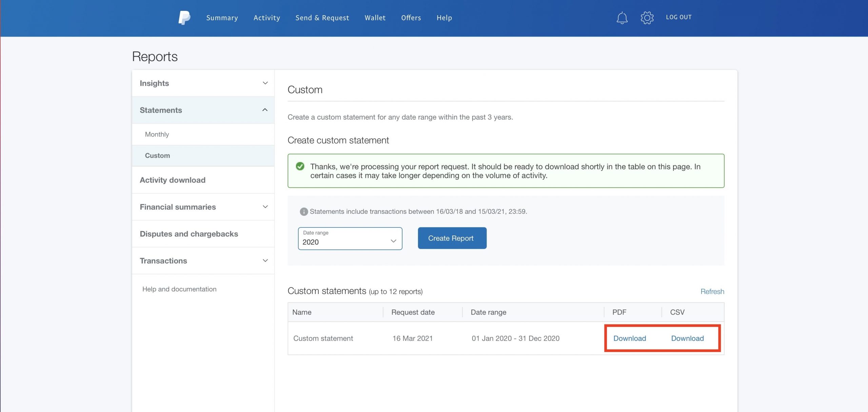This screenshot has height=412, width=868.
Task: Open the notifications bell
Action: [622, 18]
